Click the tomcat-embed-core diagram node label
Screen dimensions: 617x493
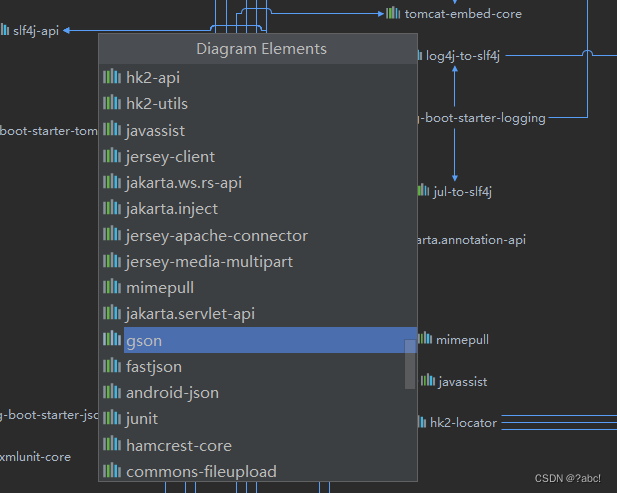(x=463, y=14)
